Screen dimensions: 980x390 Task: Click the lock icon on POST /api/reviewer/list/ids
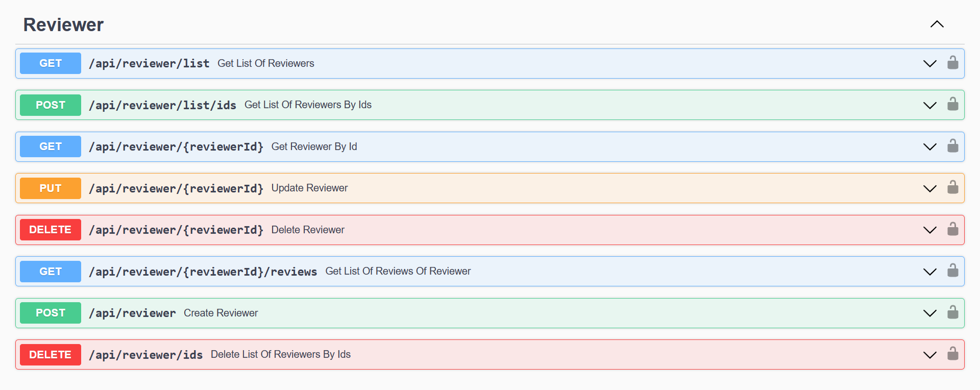(952, 105)
